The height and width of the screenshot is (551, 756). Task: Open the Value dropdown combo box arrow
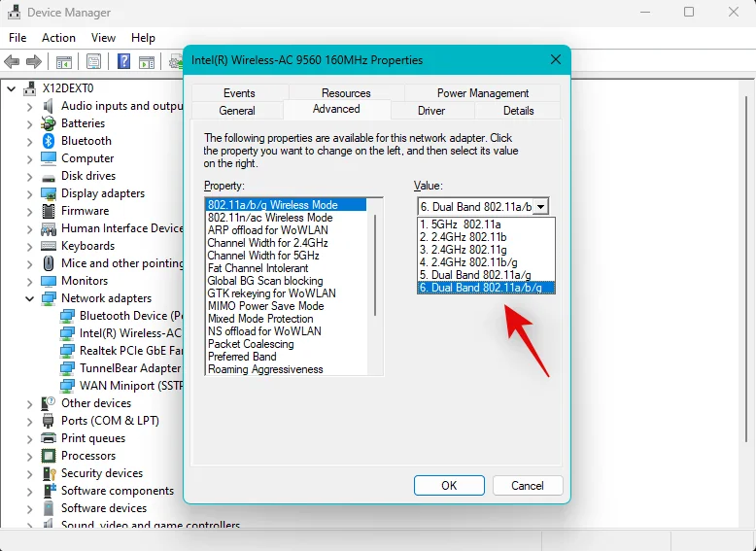[x=541, y=206]
